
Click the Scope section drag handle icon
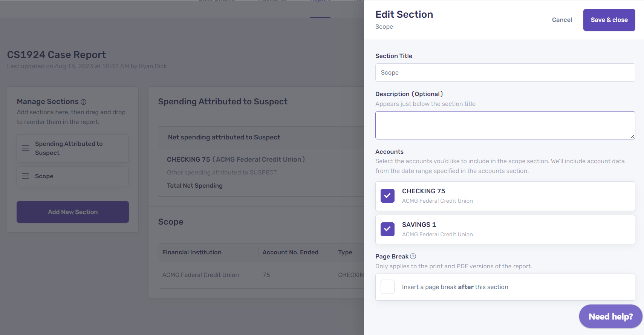26,176
